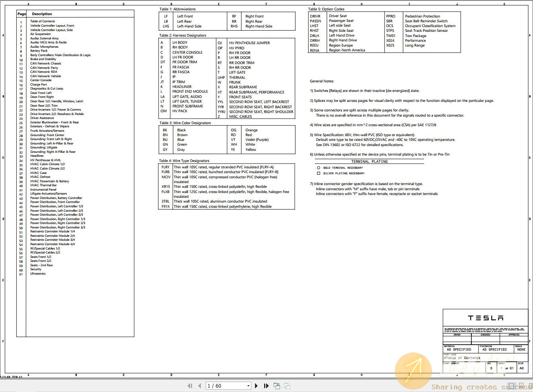The image size is (533, 392).
Task: Click 'Instrumental Panel' contents entry
Action: [x=43, y=189]
